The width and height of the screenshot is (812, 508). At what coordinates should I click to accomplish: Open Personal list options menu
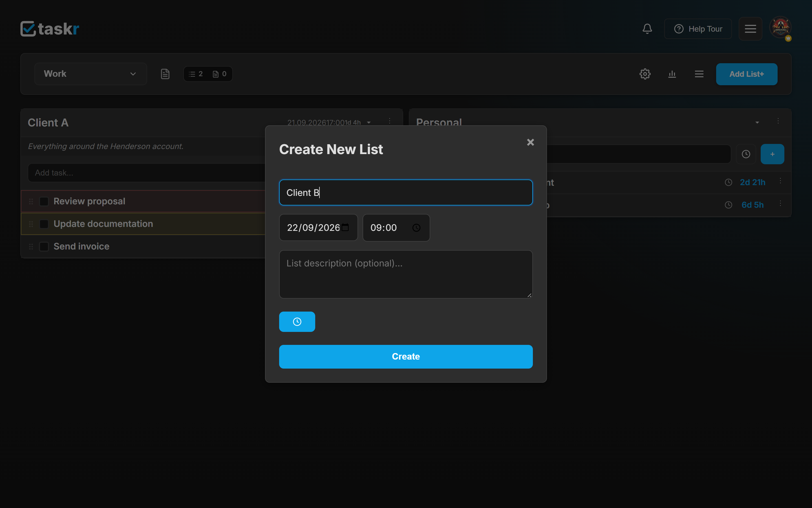point(778,121)
